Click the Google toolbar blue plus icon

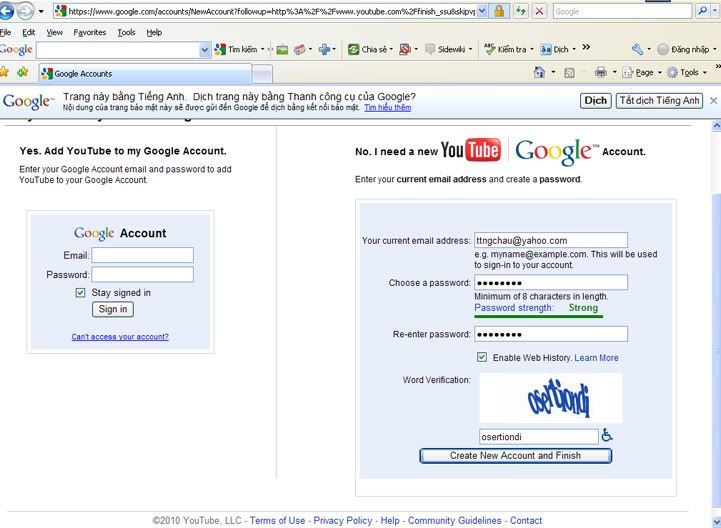[324, 49]
